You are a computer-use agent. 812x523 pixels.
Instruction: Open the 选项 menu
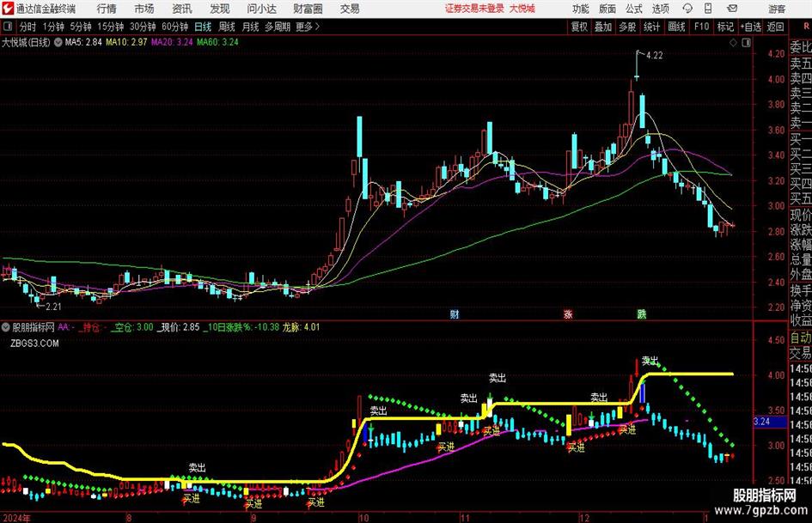point(660,9)
